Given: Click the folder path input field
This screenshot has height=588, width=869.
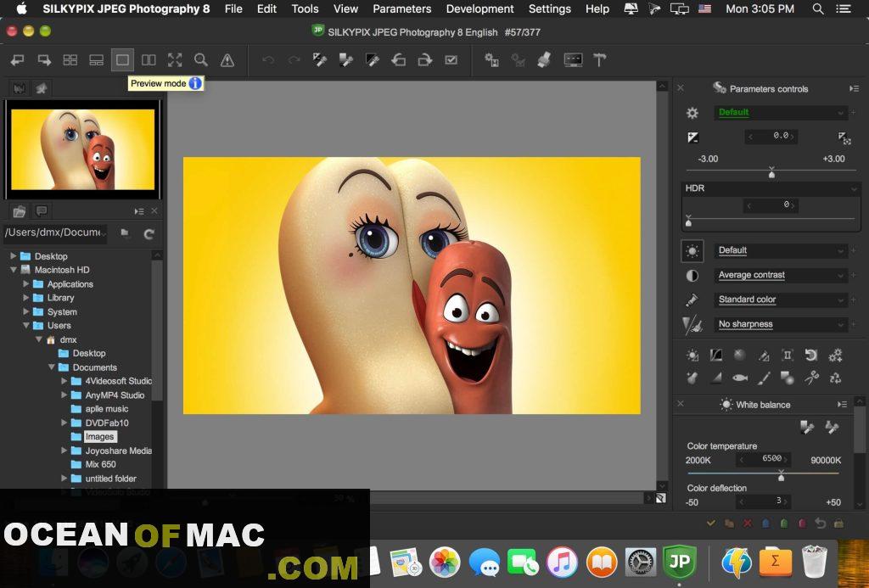Looking at the screenshot, I should pos(55,232).
